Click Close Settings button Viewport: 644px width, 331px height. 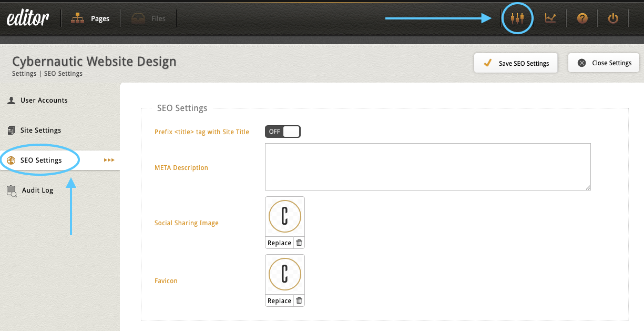point(604,63)
